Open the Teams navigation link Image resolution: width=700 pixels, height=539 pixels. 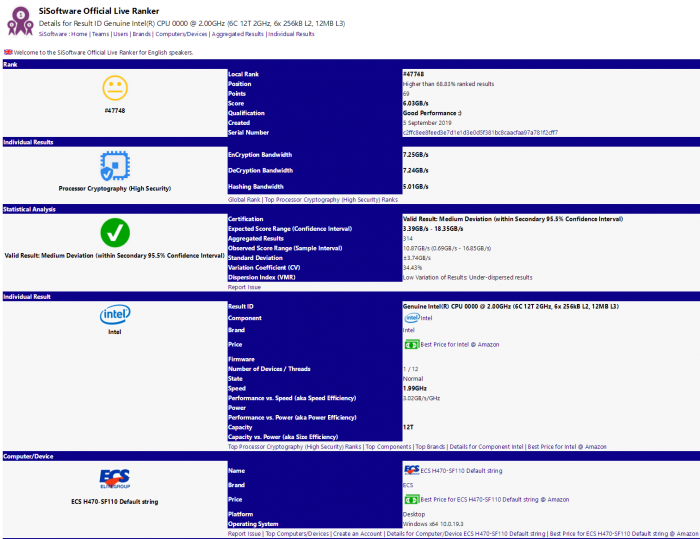coord(101,34)
